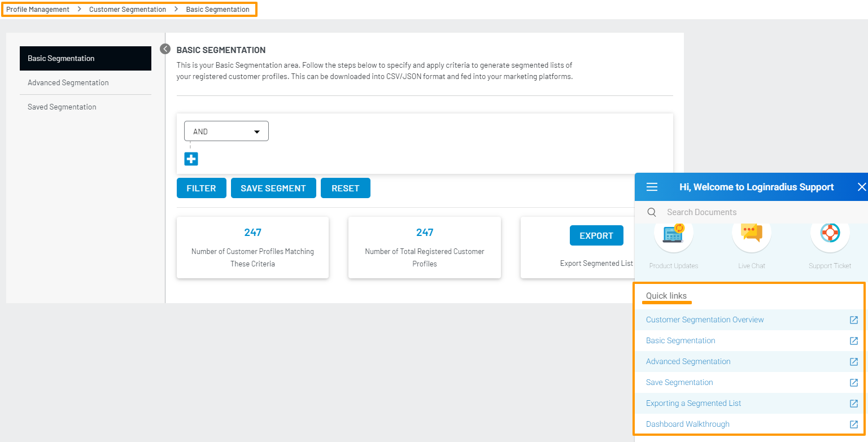Open the Support Ticket lifebuoy icon

[830, 234]
